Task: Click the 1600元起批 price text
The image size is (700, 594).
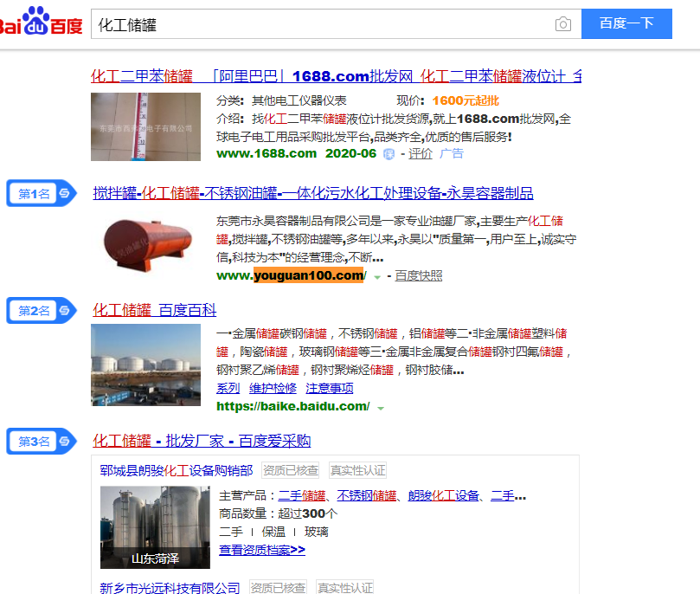Action: pyautogui.click(x=466, y=100)
